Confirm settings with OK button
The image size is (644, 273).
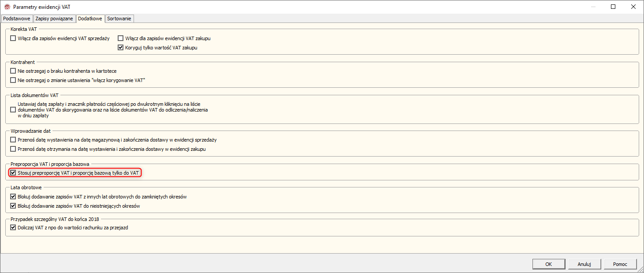[x=548, y=264]
